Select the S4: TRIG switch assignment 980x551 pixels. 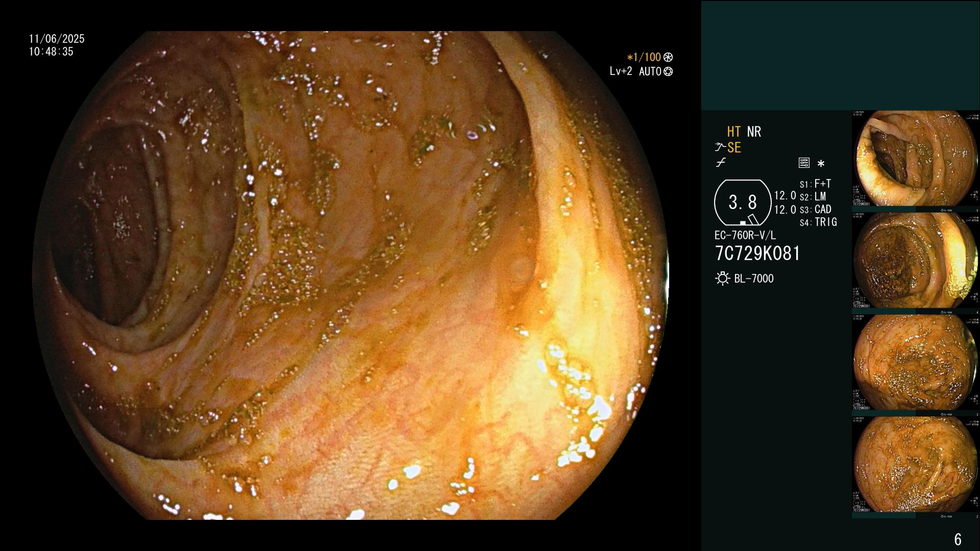[818, 222]
